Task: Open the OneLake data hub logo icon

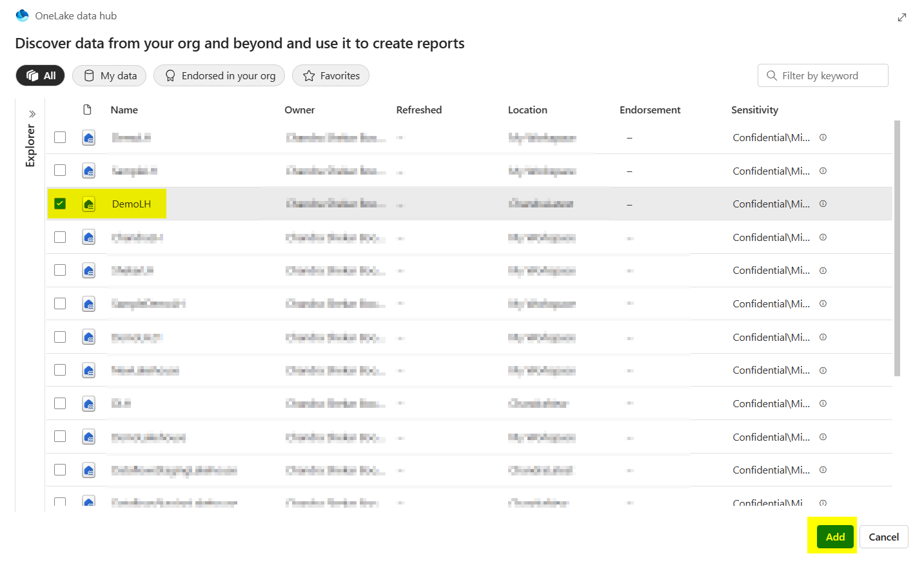Action: point(24,16)
